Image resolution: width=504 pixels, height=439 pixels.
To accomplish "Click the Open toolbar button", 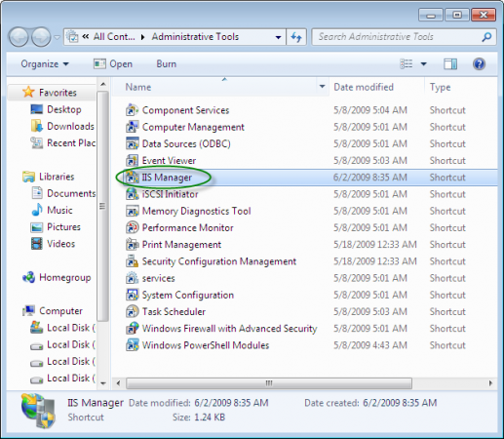I will coord(113,64).
